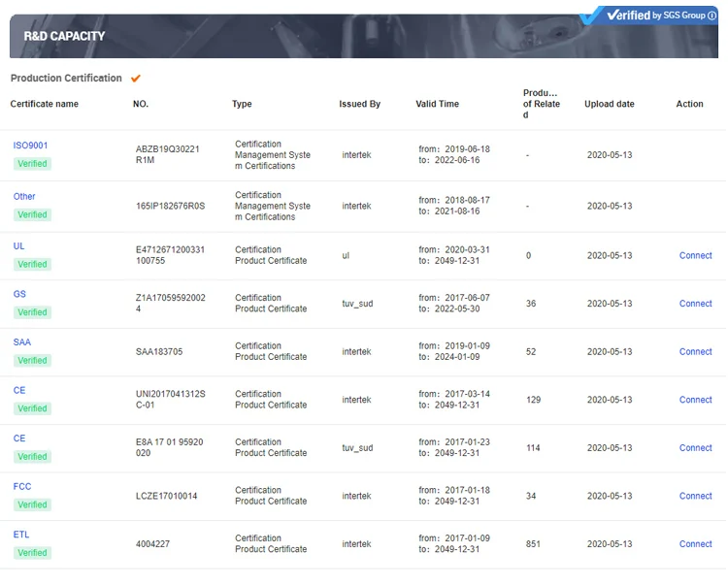The height and width of the screenshot is (585, 728).
Task: Click Connect for the UL certificate
Action: [x=695, y=255]
